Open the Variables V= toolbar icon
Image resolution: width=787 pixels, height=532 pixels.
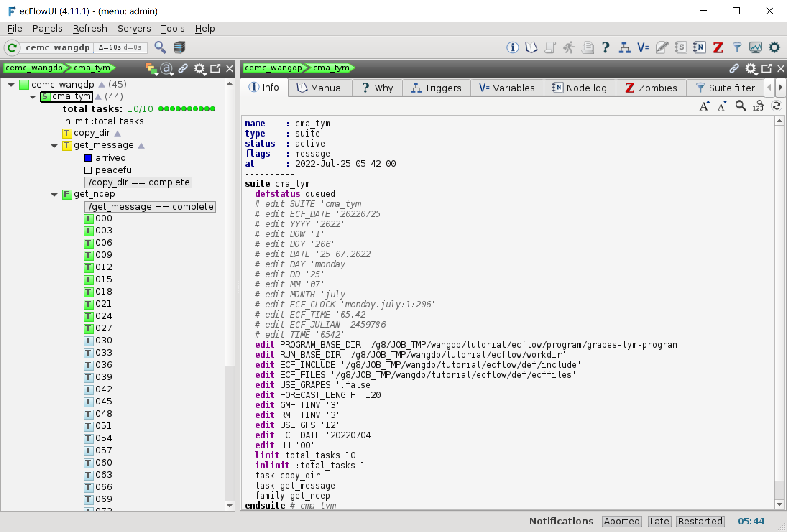(643, 47)
